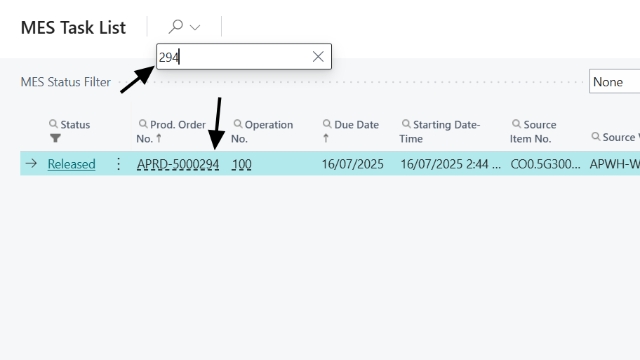Sort by Source Item No. column header
640x360 pixels.
pos(533,131)
